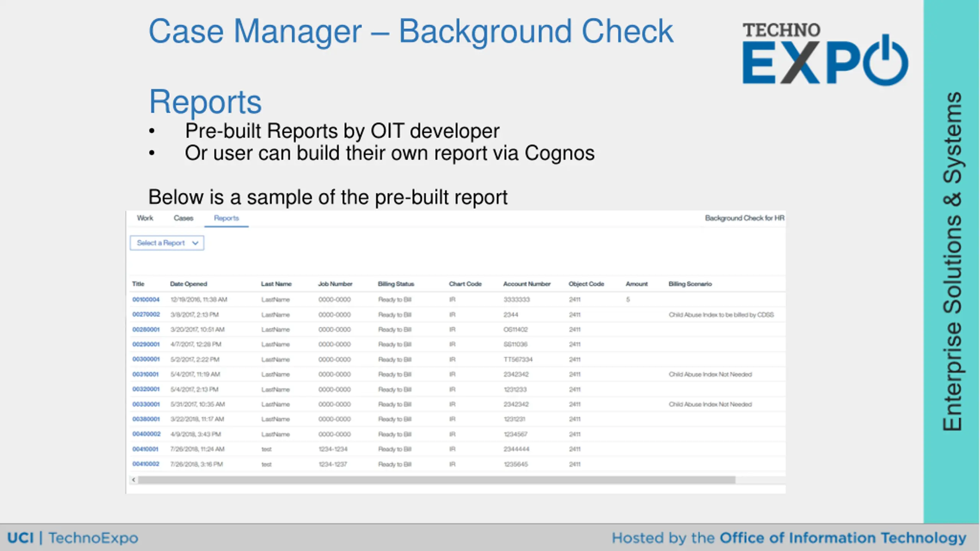Select the Reports tab
The width and height of the screenshot is (980, 551).
[x=226, y=218]
